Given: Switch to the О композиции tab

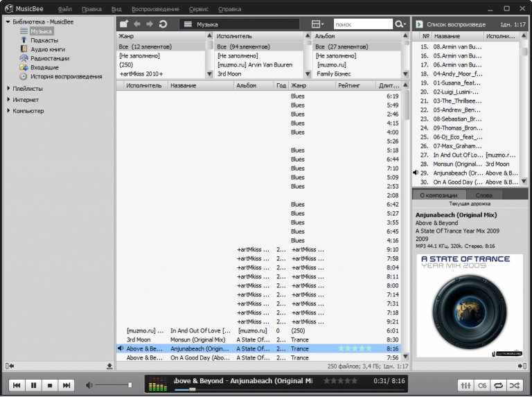Looking at the screenshot, I should pyautogui.click(x=438, y=195).
